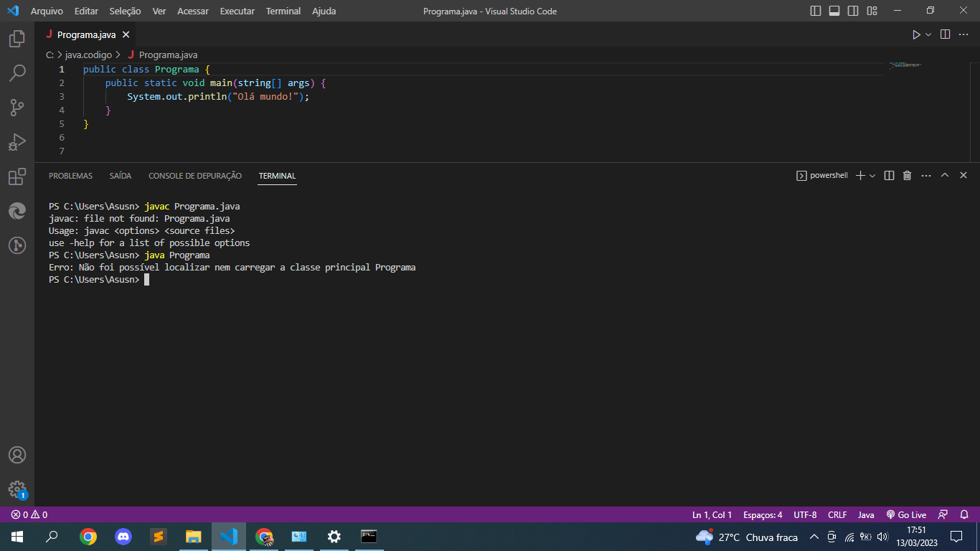Show hidden system tray icons chevron

coord(814,537)
